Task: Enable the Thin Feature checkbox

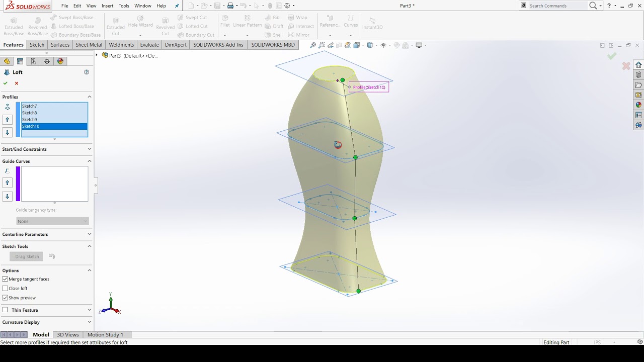Action: (5, 310)
